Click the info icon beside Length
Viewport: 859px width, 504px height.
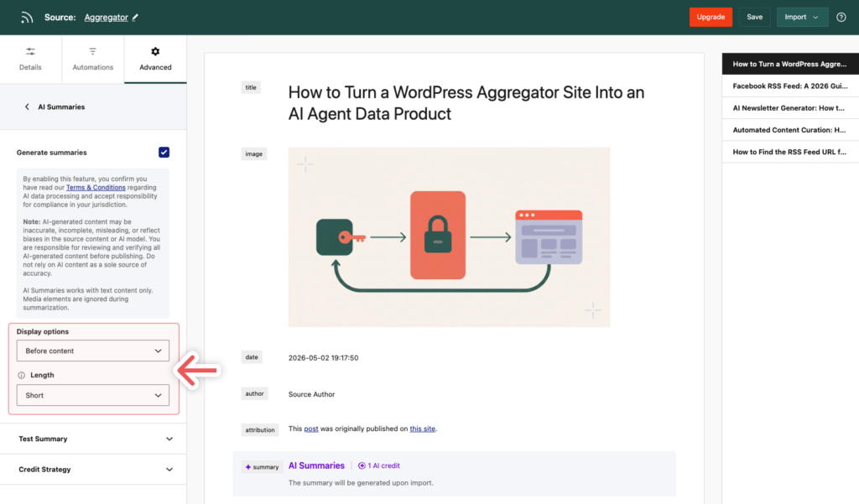tap(21, 375)
